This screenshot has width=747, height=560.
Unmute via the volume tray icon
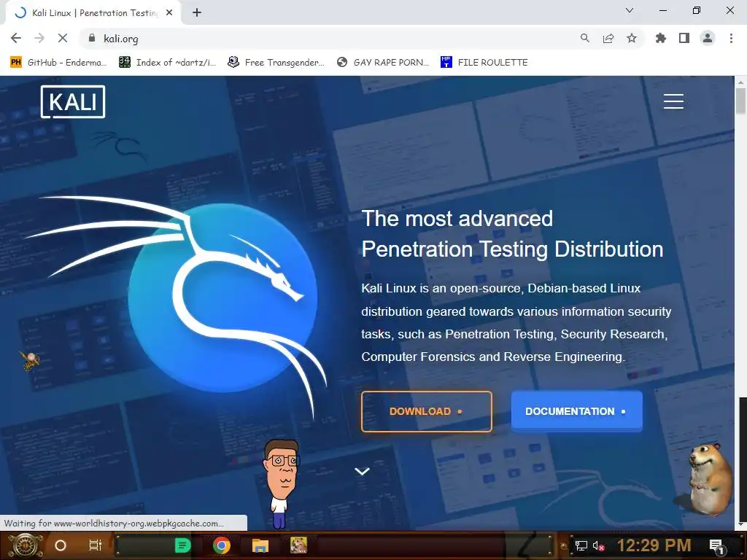pos(598,545)
